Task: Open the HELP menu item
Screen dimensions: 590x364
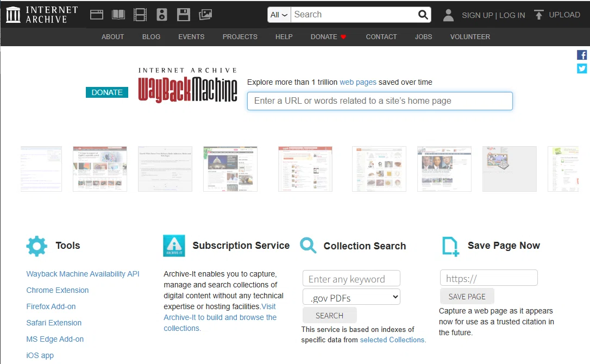Action: pyautogui.click(x=284, y=37)
